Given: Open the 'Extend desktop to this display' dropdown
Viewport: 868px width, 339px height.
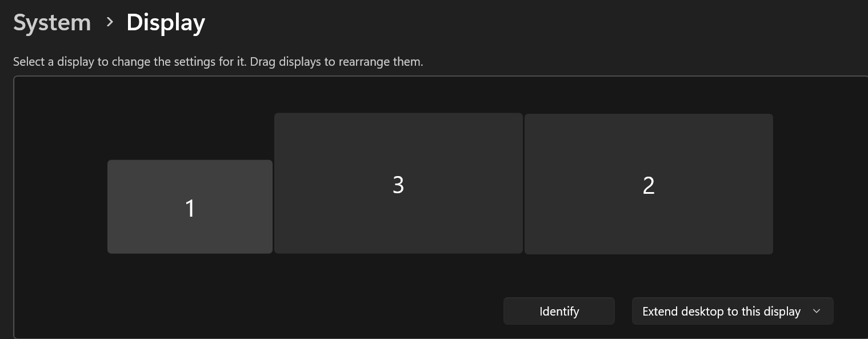Looking at the screenshot, I should coord(732,312).
